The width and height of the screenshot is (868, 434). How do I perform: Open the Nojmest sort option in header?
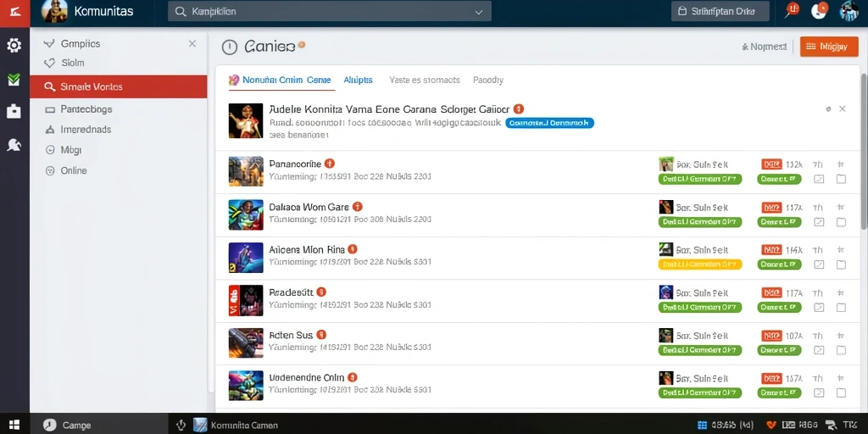pos(765,47)
